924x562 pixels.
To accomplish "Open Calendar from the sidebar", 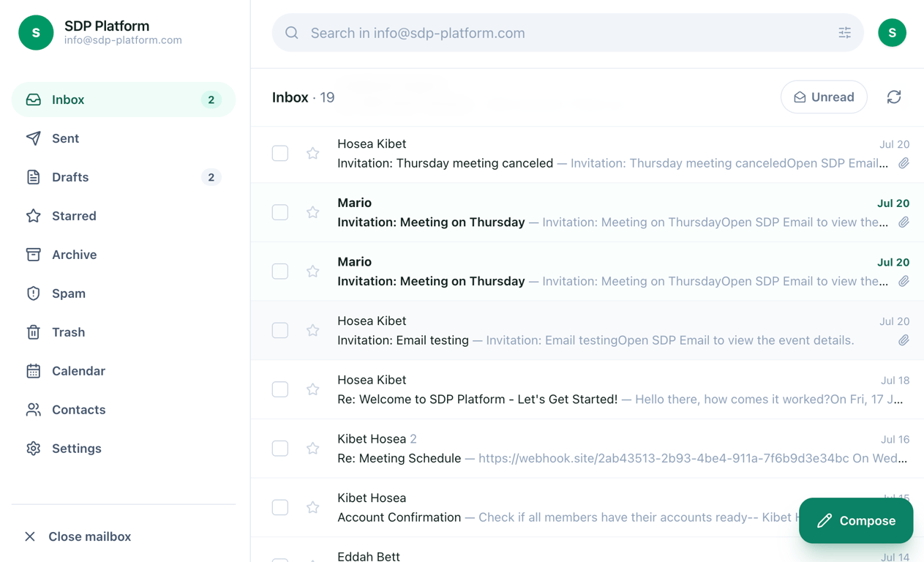I will (124, 371).
